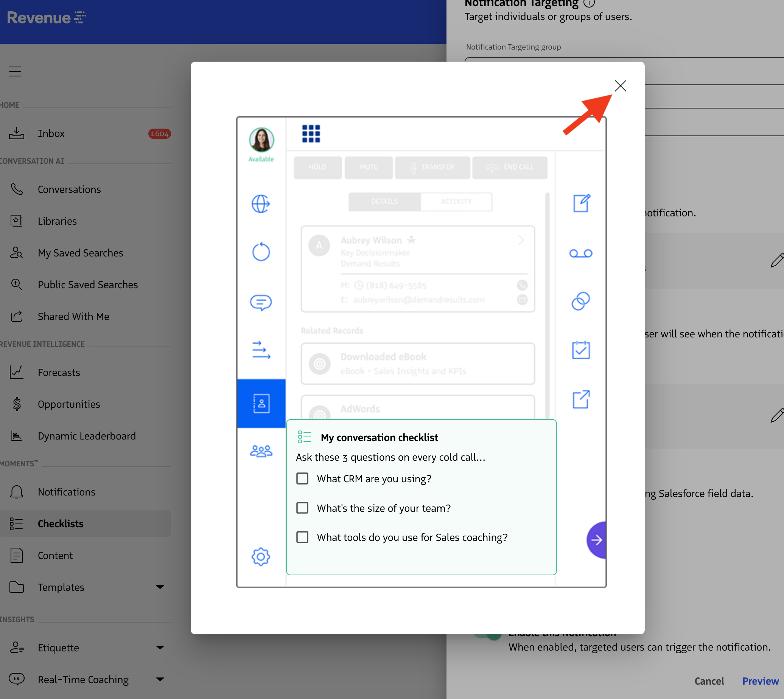This screenshot has height=699, width=784.
Task: Switch to Activity tab in preview
Action: click(x=456, y=202)
